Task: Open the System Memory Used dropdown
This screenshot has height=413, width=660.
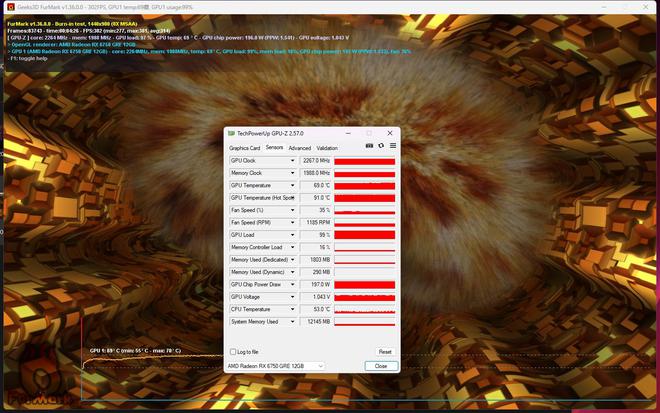Action: tap(293, 322)
